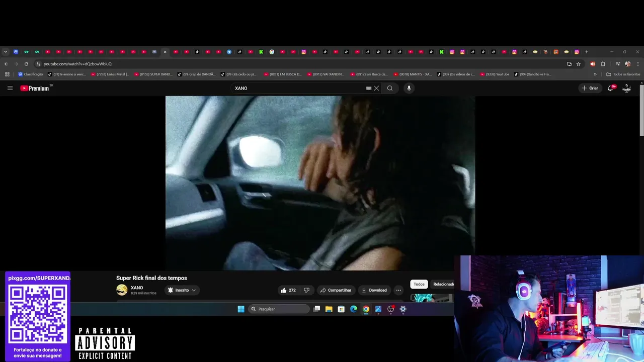644x362 pixels.
Task: Open the Chrome apps grid in bookmarks bar
Action: pyautogui.click(x=7, y=74)
